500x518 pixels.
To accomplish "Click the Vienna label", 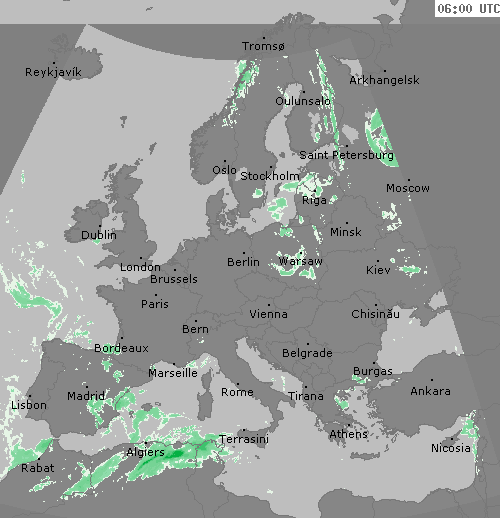I will tap(268, 314).
